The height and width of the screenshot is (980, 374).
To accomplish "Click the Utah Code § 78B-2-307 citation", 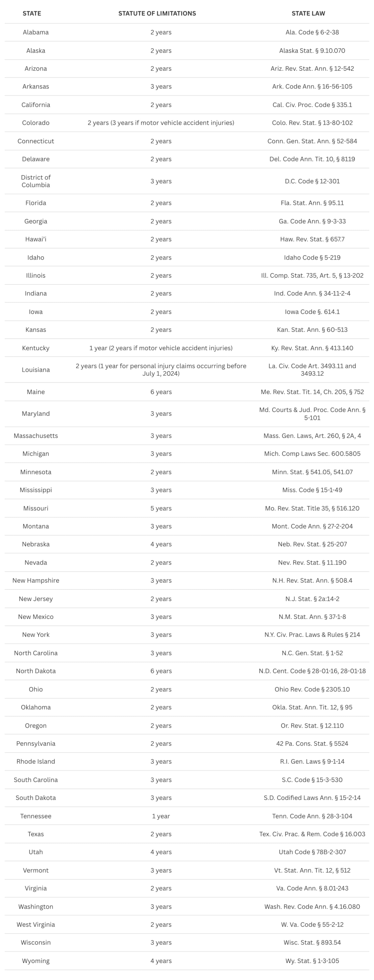I will point(312,852).
